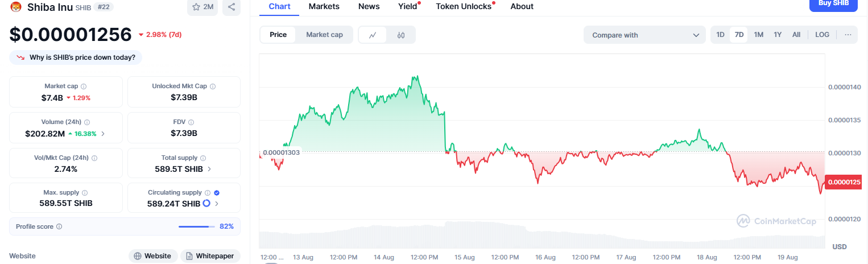Screen dimensions: 868x264
Task: Click the Profile score progress bar
Action: (x=197, y=226)
